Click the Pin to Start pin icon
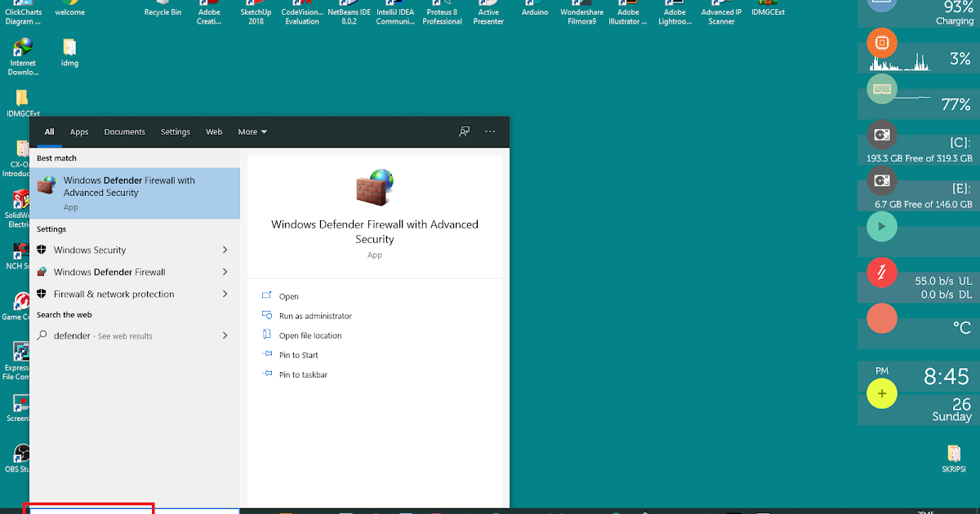The width and height of the screenshot is (980, 514). (266, 355)
